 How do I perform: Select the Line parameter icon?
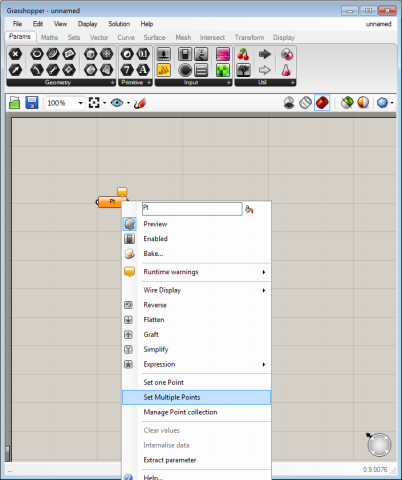(x=53, y=70)
